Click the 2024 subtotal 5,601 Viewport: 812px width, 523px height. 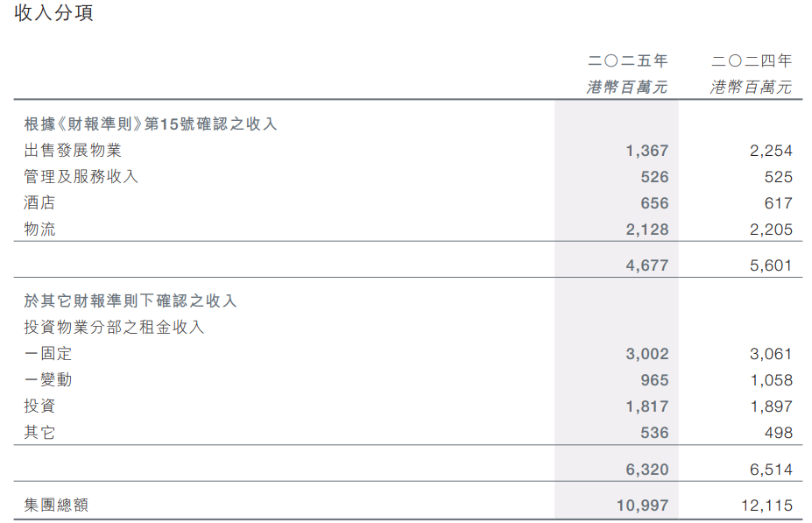[x=771, y=265]
